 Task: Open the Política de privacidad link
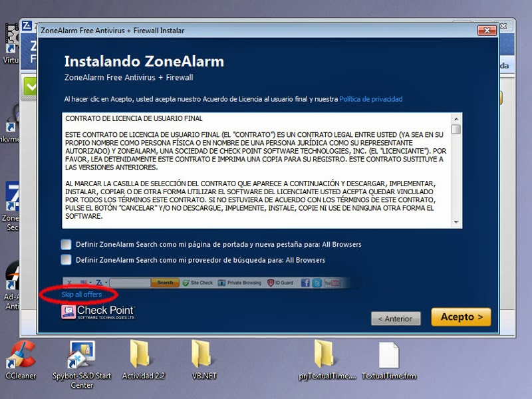371,99
